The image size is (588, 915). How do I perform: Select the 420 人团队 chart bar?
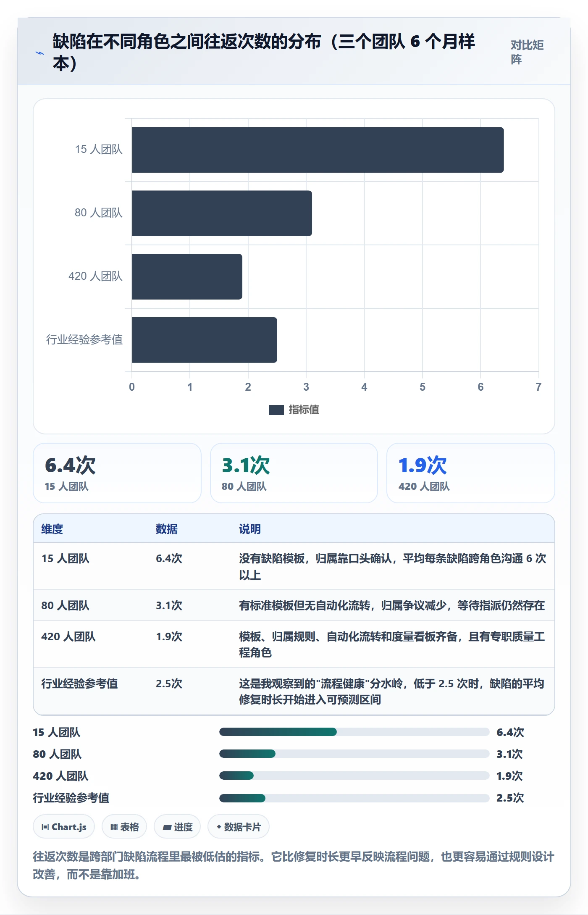[x=187, y=276]
